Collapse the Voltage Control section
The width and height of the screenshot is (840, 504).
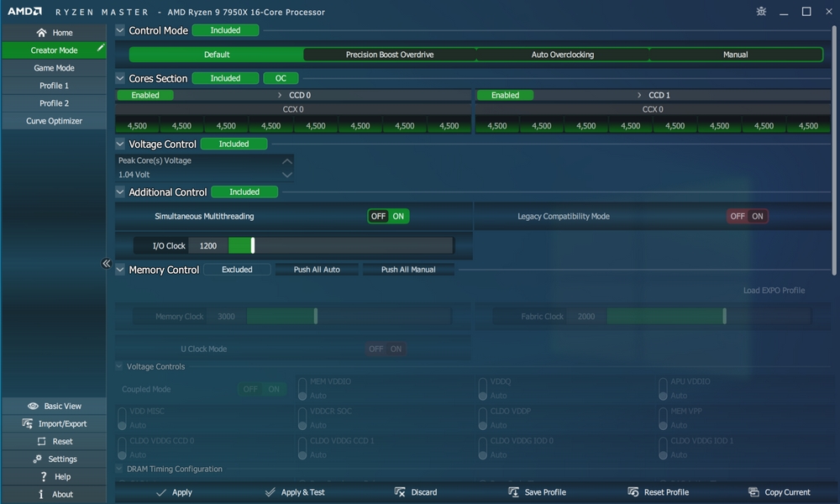[x=120, y=144]
